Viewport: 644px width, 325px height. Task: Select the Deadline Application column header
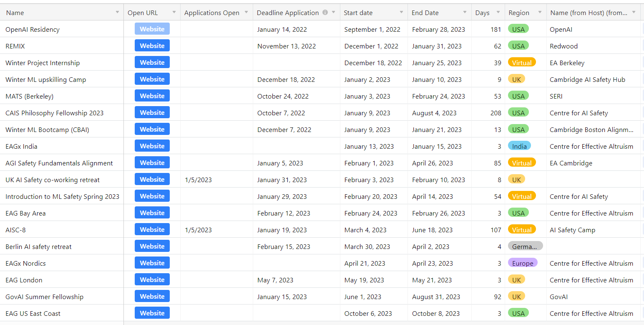pos(287,13)
